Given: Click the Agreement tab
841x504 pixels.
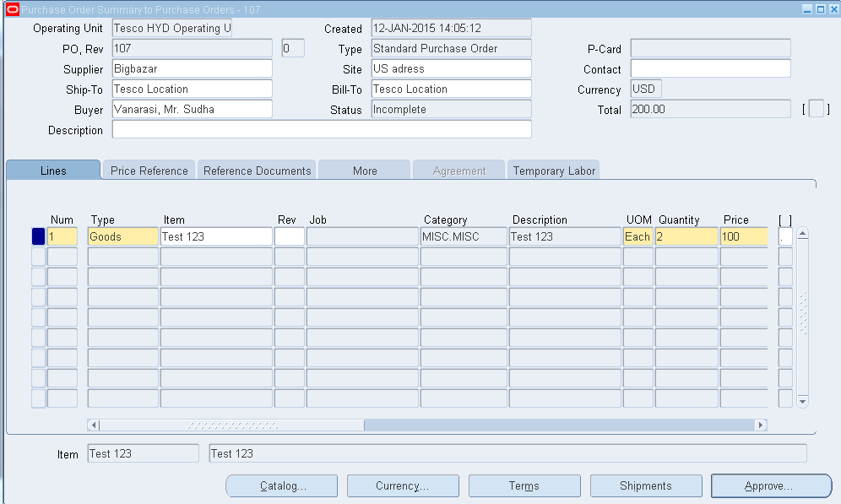Looking at the screenshot, I should click(x=459, y=171).
